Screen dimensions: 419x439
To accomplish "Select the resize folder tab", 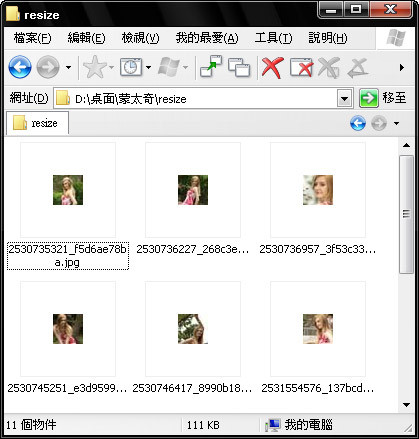I will pos(37,123).
